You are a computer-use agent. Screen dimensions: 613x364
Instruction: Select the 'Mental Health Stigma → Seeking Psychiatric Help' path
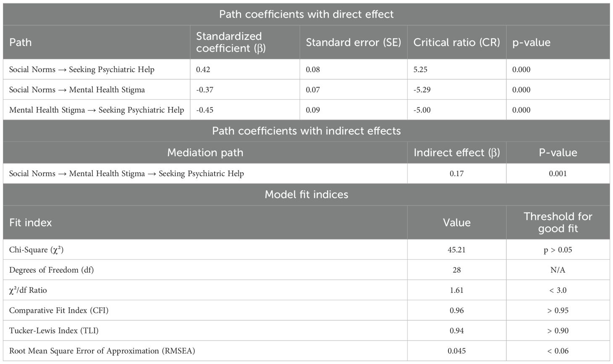coord(97,110)
